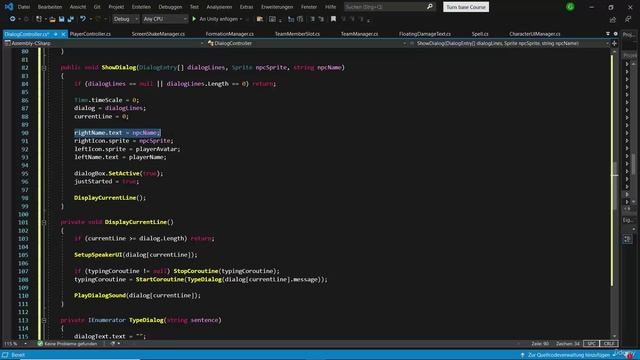This screenshot has height=360, width=640.
Task: Click the no-problems green check icon
Action: tap(40, 344)
